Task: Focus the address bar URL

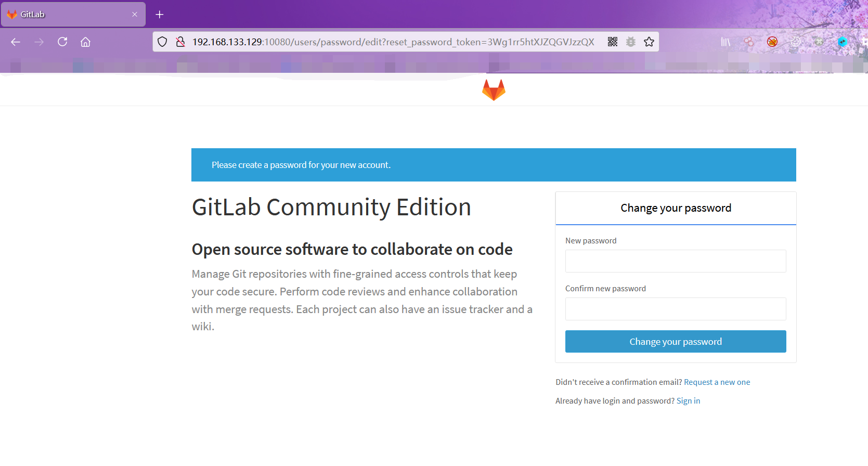Action: (x=393, y=42)
